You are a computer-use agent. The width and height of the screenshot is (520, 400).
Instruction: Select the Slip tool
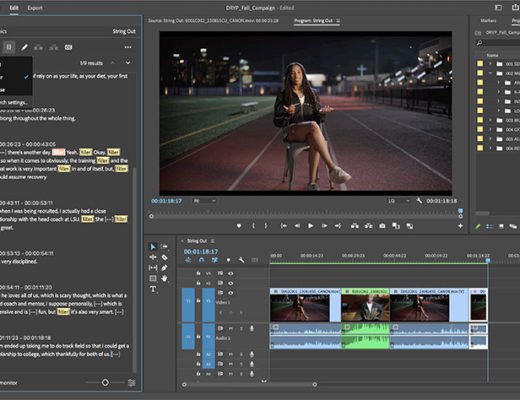tap(153, 268)
